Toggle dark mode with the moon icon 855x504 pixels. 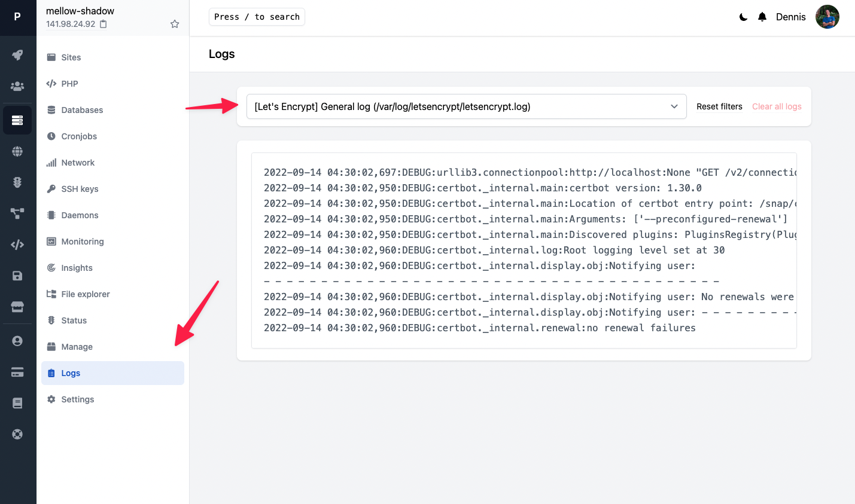click(x=743, y=17)
